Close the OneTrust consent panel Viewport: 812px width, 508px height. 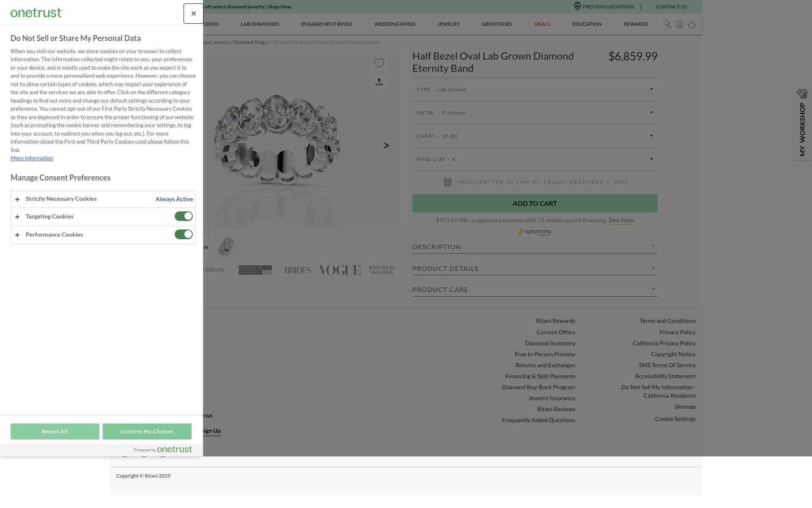tap(193, 14)
